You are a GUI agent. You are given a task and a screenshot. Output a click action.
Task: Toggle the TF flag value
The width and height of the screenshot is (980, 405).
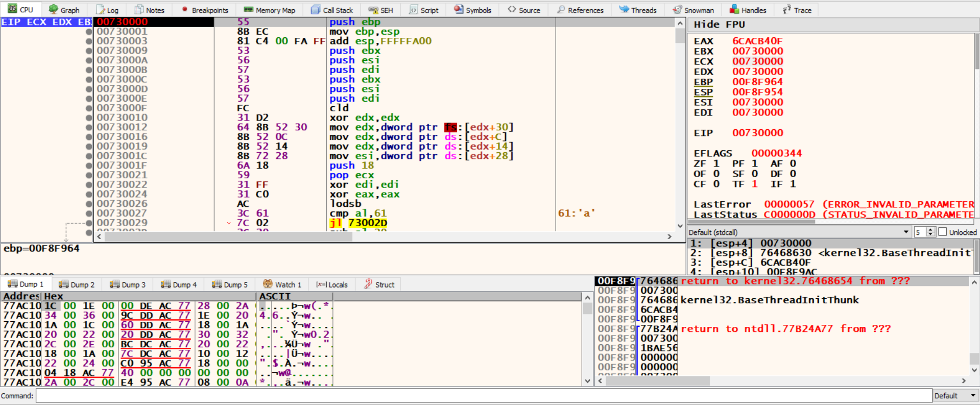(754, 184)
